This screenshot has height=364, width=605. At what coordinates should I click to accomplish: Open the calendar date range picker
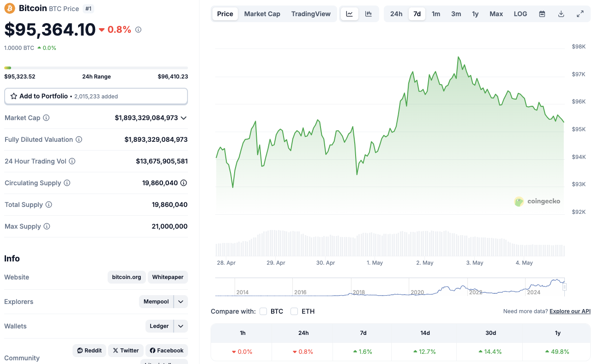tap(542, 14)
